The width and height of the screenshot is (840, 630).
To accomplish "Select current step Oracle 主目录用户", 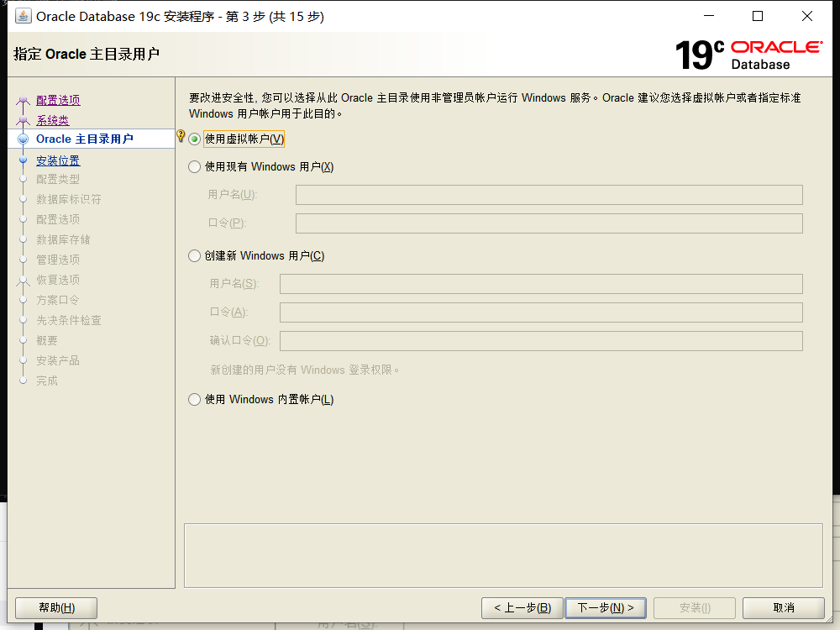I will pos(85,139).
